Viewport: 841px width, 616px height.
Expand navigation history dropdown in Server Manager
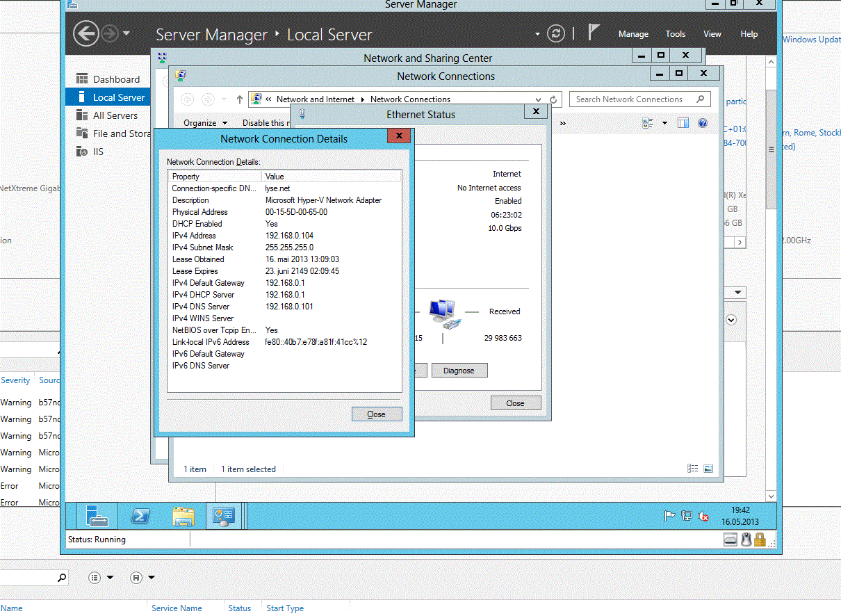[126, 33]
